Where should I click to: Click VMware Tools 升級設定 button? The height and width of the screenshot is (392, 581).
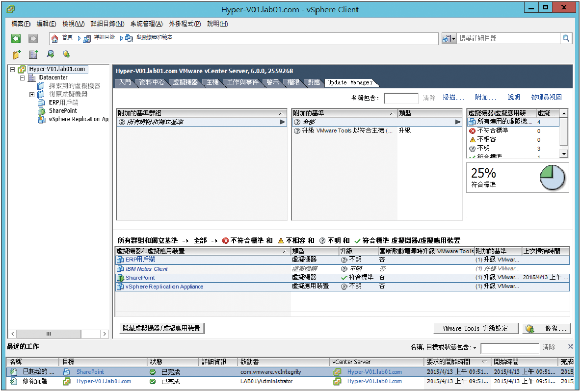[475, 328]
